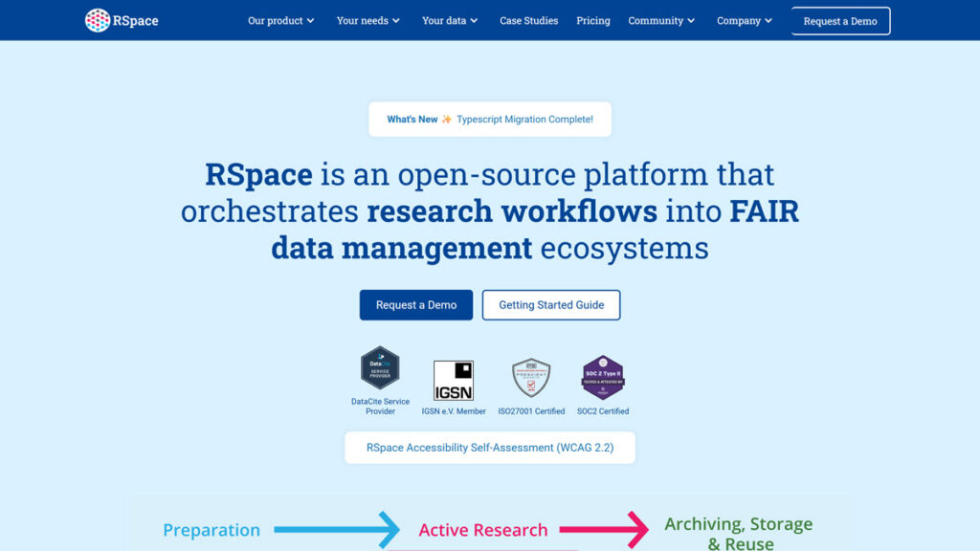Click the blue Preparation arrow
The height and width of the screenshot is (551, 980).
click(337, 529)
